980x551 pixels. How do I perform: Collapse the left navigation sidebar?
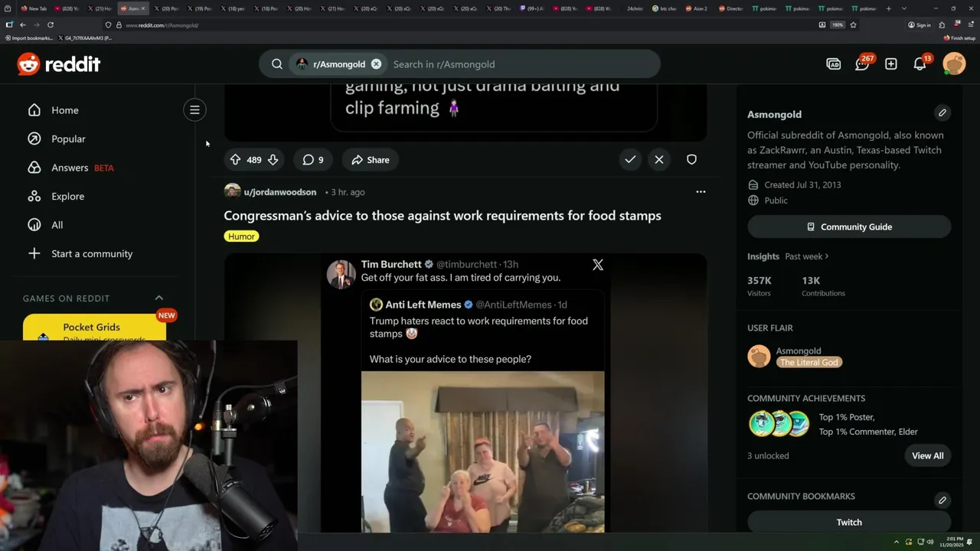[x=194, y=110]
